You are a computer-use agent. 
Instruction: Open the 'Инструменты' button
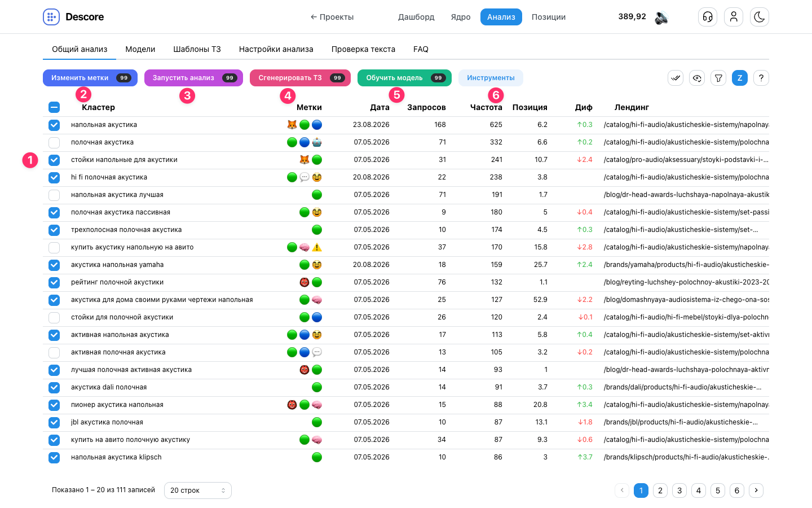coord(491,78)
